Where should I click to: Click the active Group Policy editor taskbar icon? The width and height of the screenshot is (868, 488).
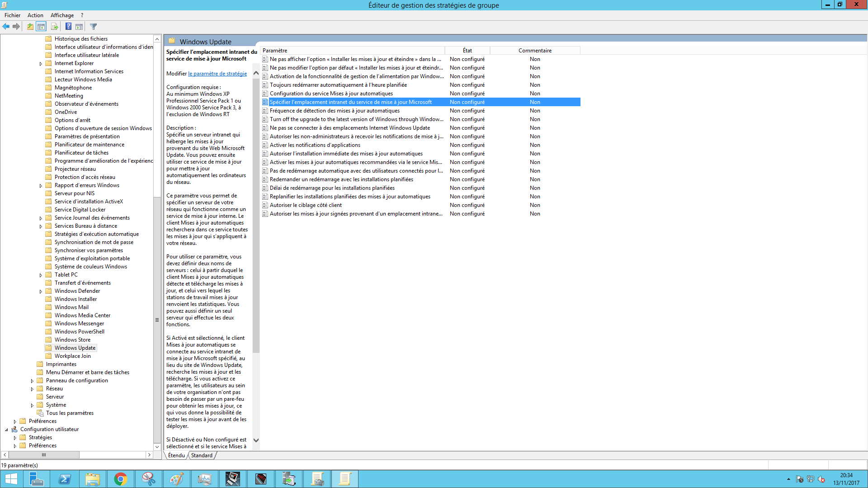(x=345, y=479)
